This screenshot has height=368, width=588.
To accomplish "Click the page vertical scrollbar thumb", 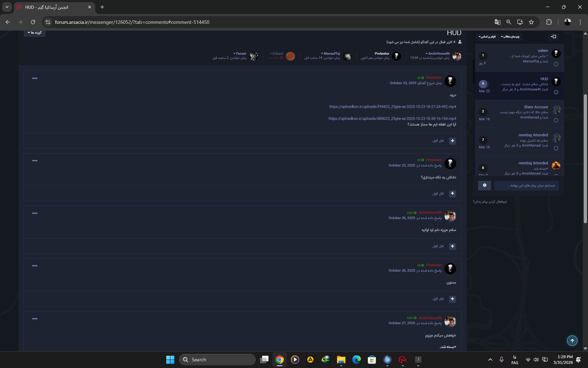I will click(x=585, y=159).
